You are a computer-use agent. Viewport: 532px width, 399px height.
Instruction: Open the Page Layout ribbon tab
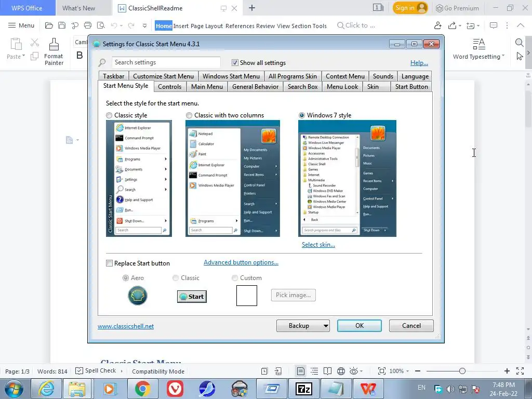(x=207, y=26)
